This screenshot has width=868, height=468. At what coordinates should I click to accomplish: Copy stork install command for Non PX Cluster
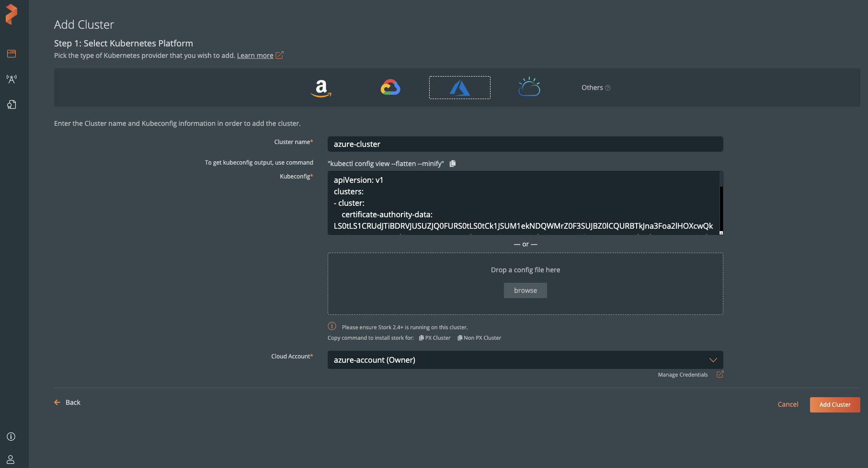tap(479, 338)
